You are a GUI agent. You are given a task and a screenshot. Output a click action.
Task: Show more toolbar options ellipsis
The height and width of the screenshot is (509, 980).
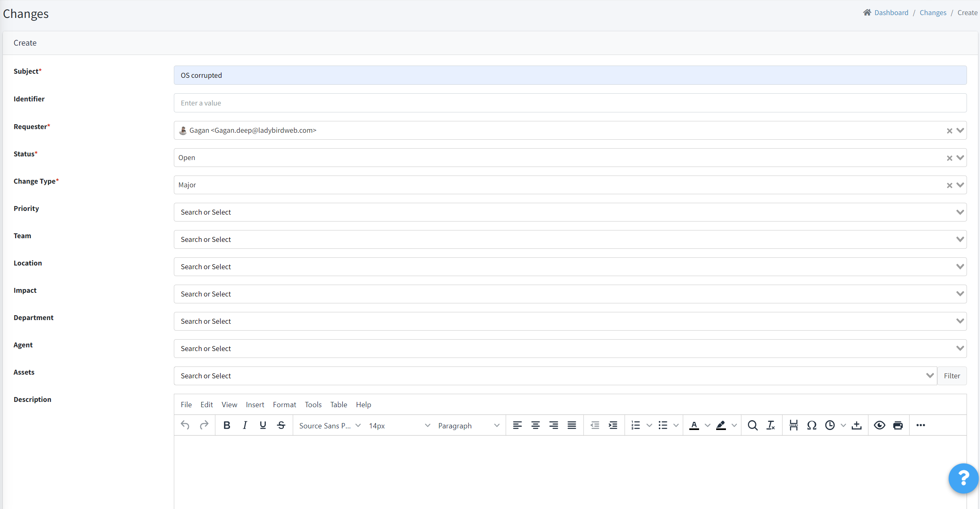click(921, 425)
